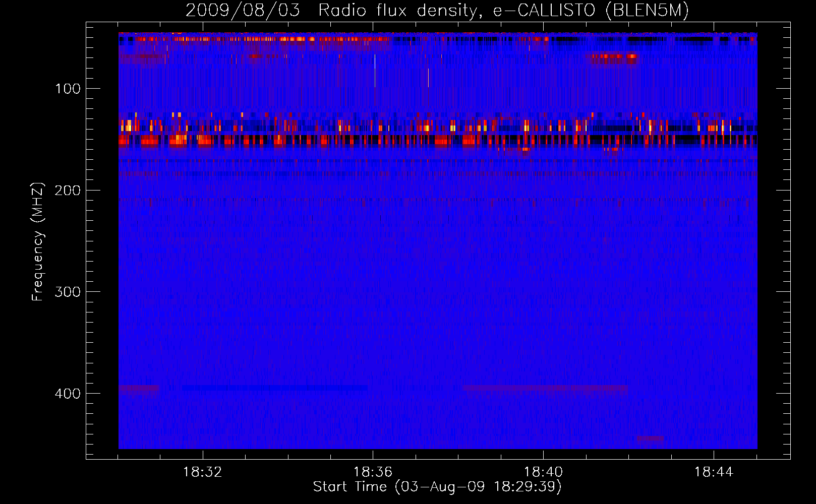Click the 100 frequency tick label
816x504 pixels.
(68, 89)
